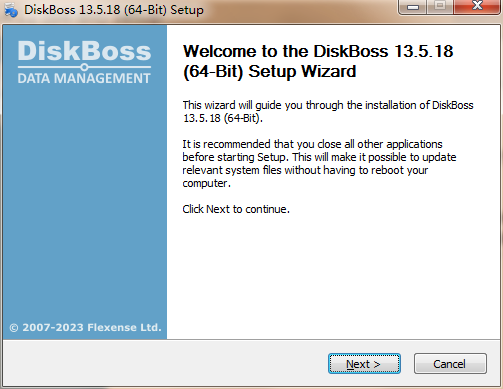Click the DiskBoss logo in the blue sidebar
This screenshot has height=389, width=503.
pos(84,51)
